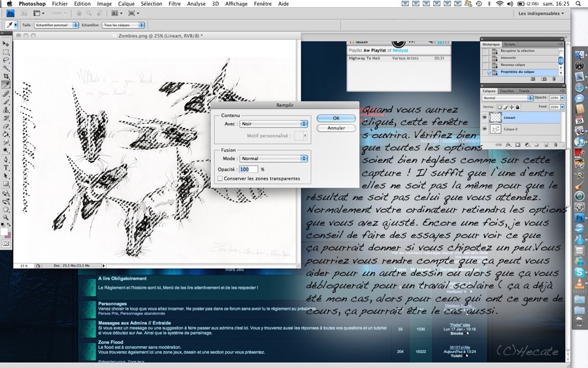Select the Crop tool

pos(6,76)
